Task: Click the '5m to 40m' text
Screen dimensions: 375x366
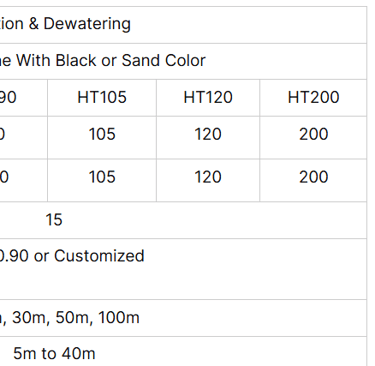Action: 54,354
